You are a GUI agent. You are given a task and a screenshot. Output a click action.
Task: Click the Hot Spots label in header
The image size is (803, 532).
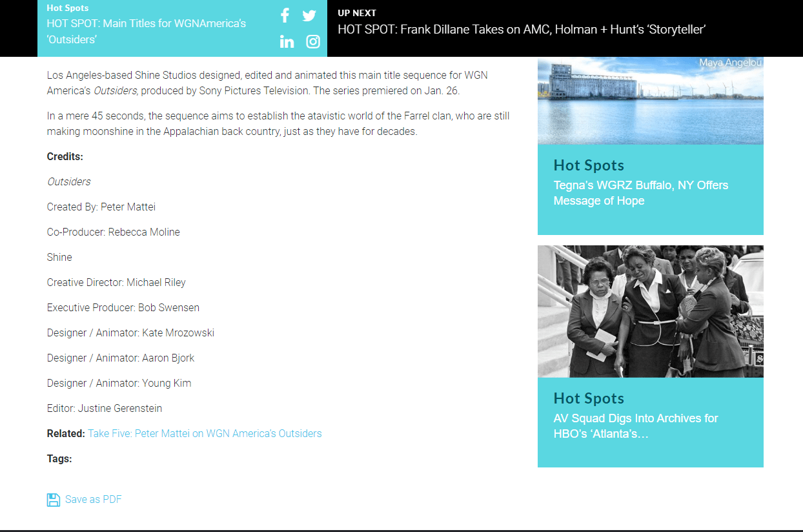click(x=68, y=8)
